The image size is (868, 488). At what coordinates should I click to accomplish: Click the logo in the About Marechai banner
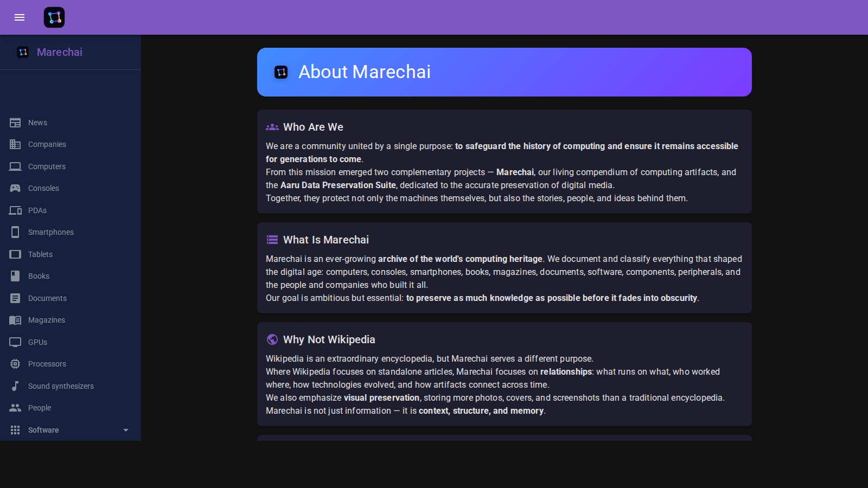(281, 72)
